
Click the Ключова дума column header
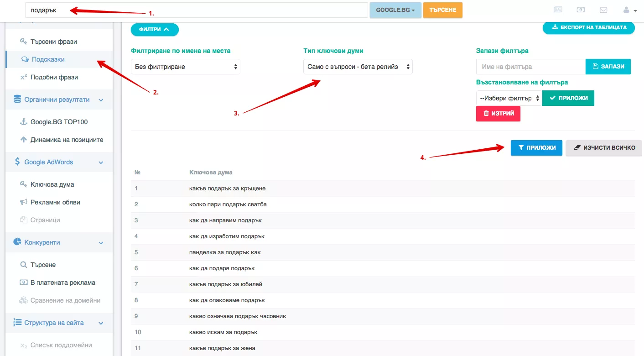pyautogui.click(x=211, y=173)
